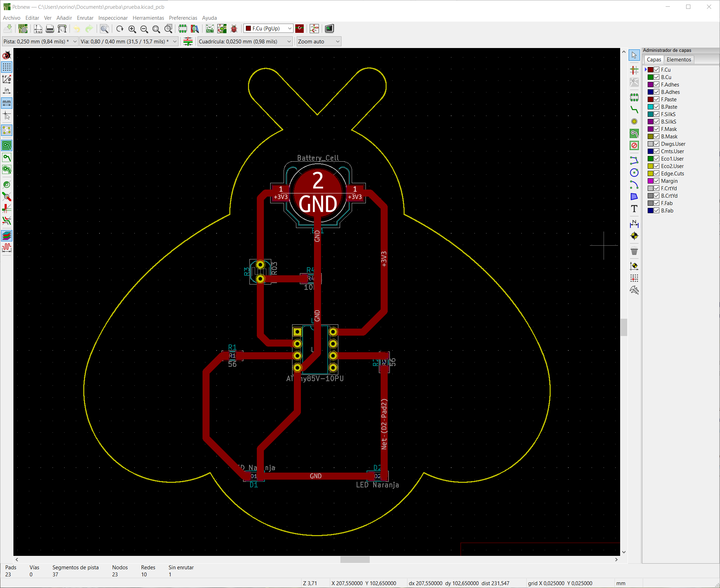The image size is (720, 588).
Task: Zoom to fit the board
Action: tap(156, 29)
